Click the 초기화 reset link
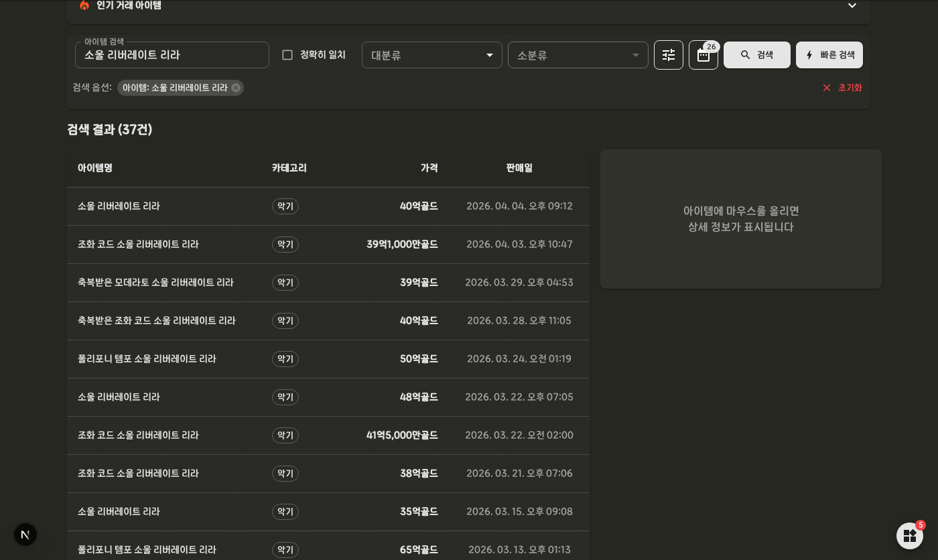 click(850, 88)
